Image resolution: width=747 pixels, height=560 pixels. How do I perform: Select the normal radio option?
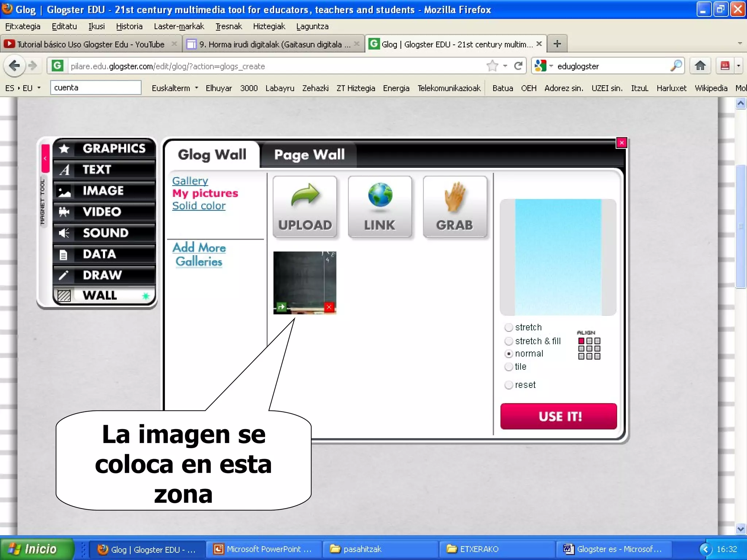click(x=508, y=354)
